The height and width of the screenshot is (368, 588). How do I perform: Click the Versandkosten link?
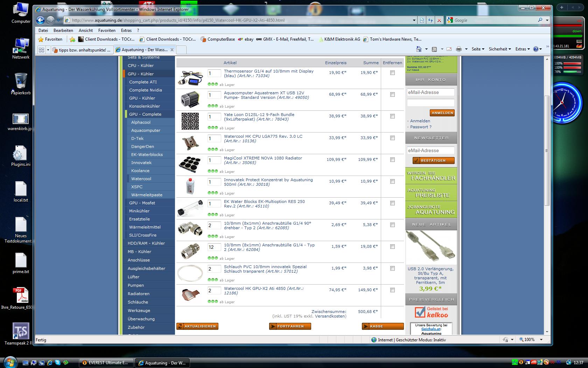[330, 316]
